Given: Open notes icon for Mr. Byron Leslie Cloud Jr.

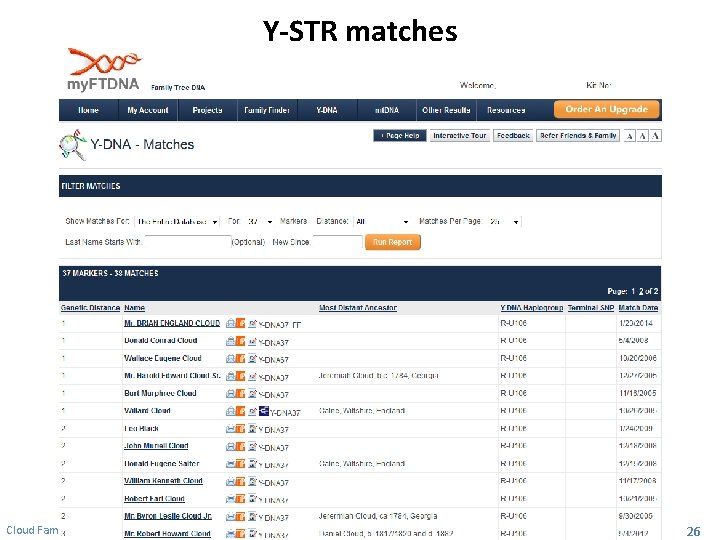Looking at the screenshot, I should point(252,516).
